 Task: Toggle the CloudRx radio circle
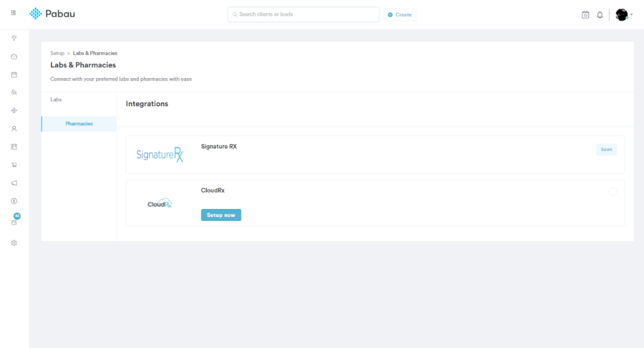click(x=613, y=191)
